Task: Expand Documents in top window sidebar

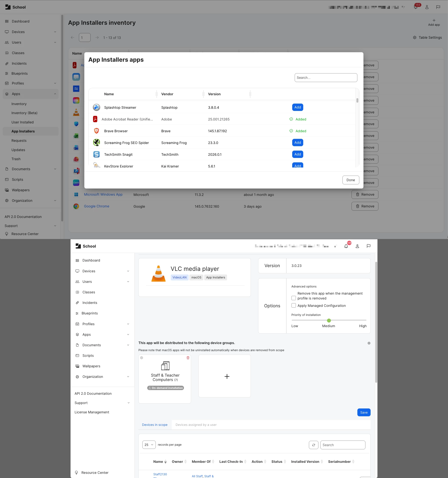Action: point(55,169)
